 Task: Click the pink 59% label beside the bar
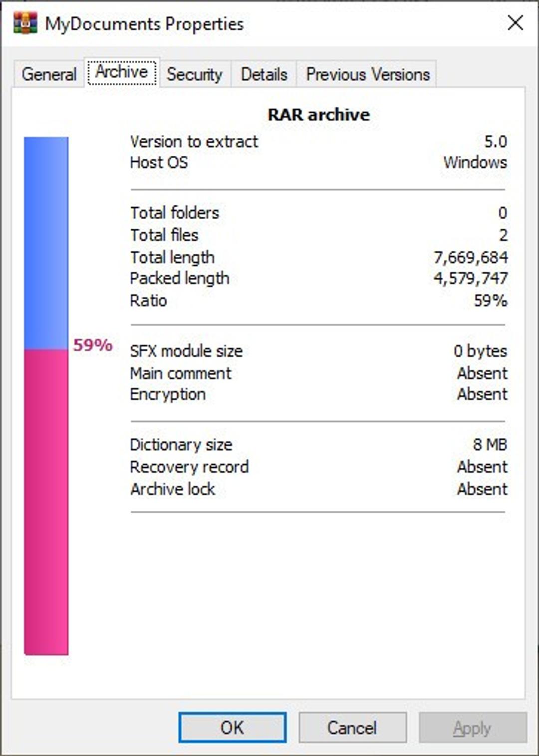(93, 345)
